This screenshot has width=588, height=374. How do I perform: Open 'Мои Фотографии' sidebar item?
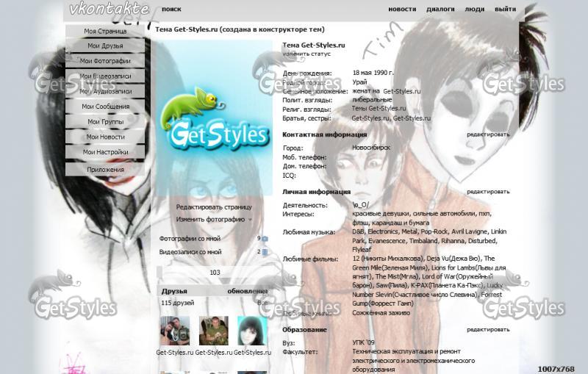pos(105,61)
